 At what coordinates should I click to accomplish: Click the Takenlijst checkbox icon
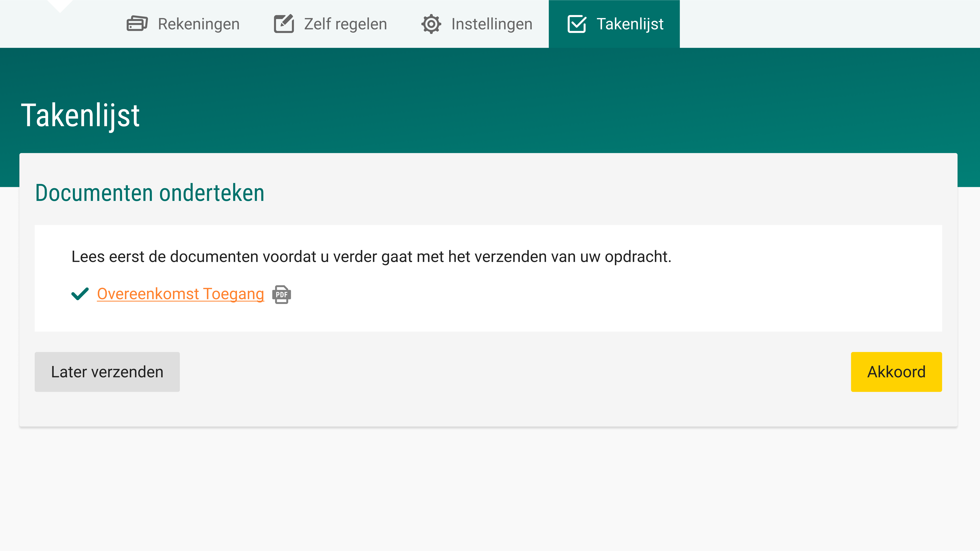tap(577, 24)
